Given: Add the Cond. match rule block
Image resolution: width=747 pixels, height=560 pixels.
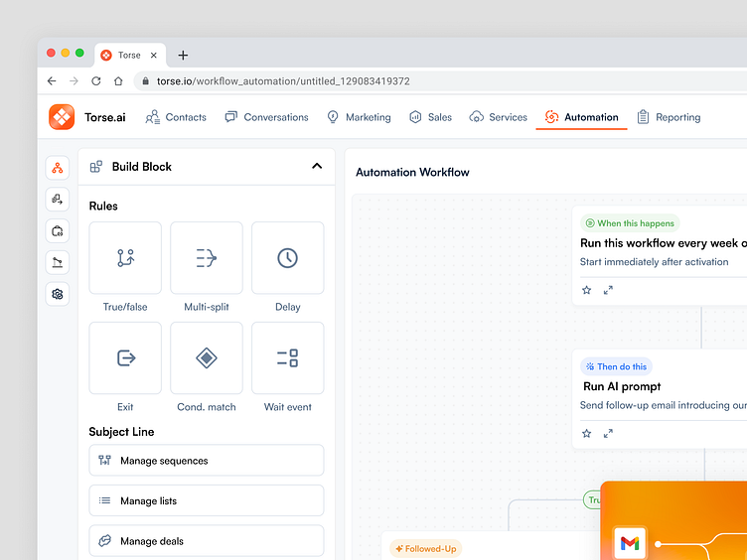Looking at the screenshot, I should (x=207, y=357).
